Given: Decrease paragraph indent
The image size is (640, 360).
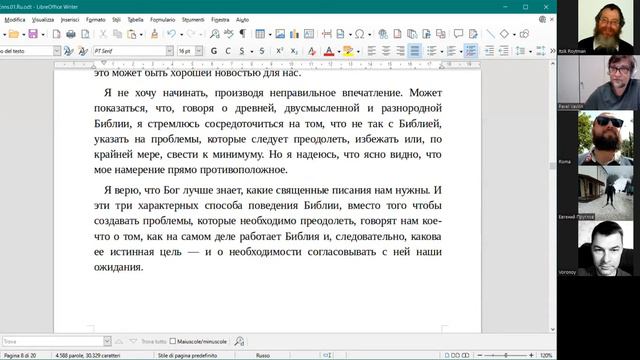Looking at the screenshot, I should tap(504, 51).
